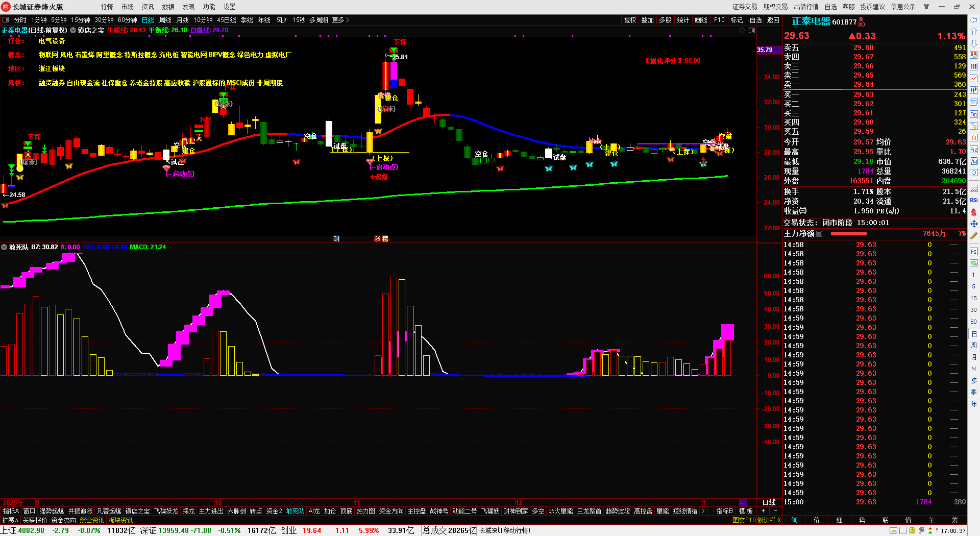The width and height of the screenshot is (980, 536).
Task: Click the 投诉建议 link
Action: tap(873, 7)
